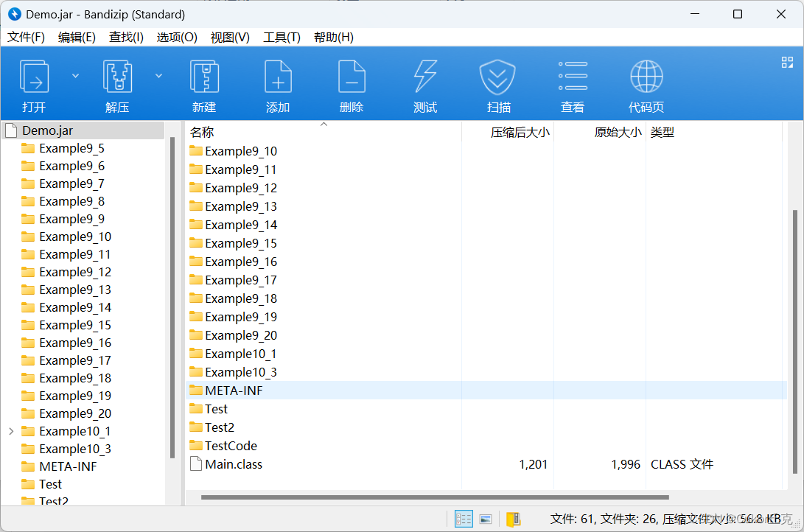Select Example9_12 in folder tree
804x532 pixels.
click(75, 272)
